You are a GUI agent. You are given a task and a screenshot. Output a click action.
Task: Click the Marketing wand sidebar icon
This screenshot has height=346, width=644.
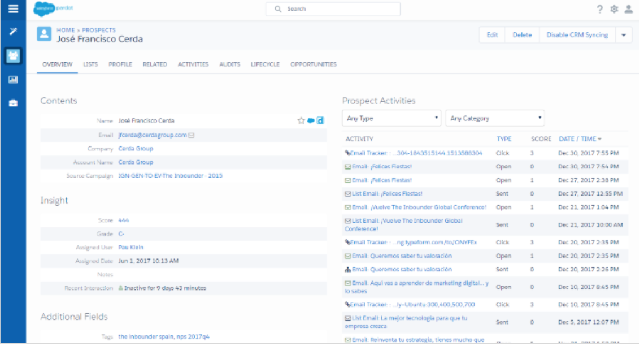(13, 31)
